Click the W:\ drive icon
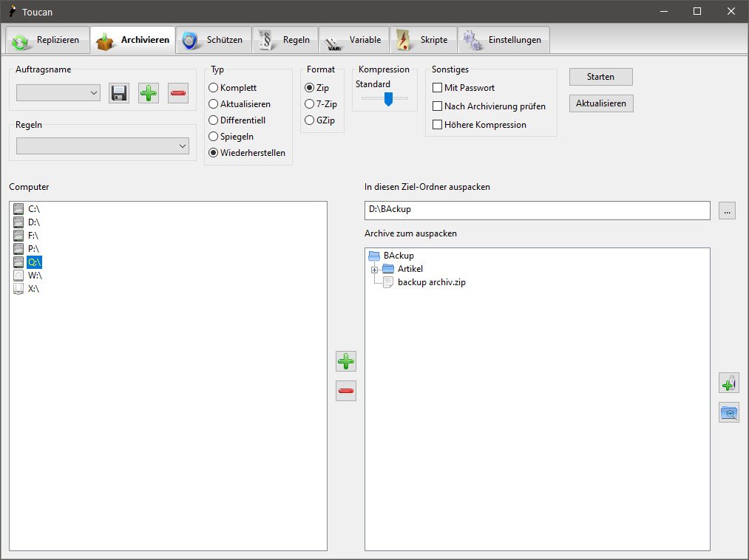This screenshot has width=749, height=560. tap(18, 276)
